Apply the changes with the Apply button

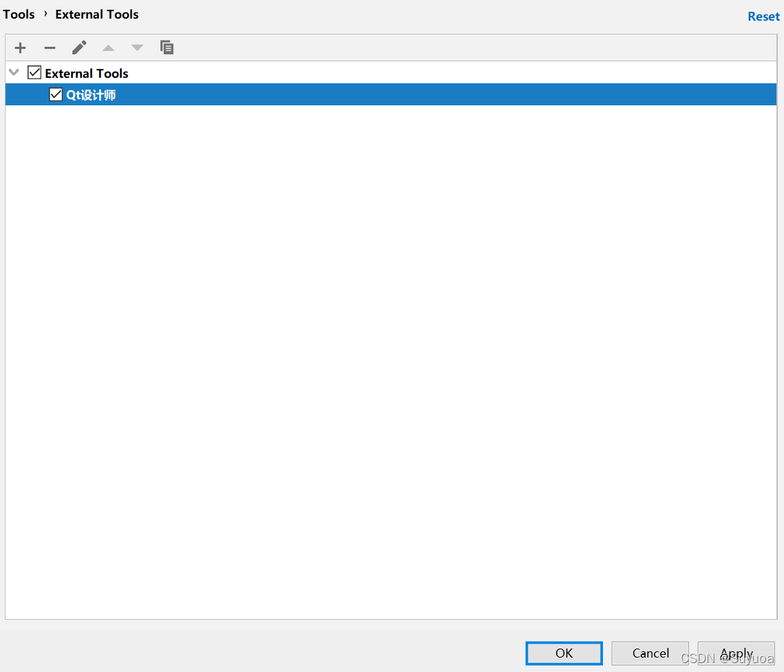pyautogui.click(x=736, y=653)
